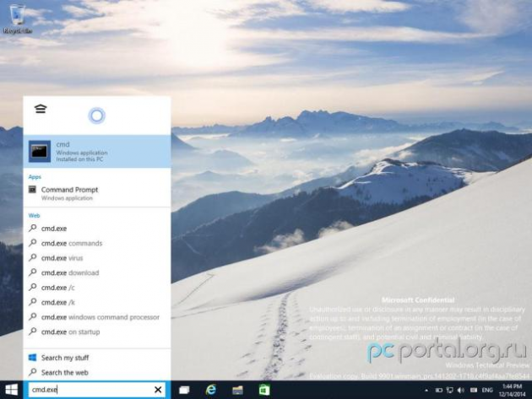Open the Windows Store taskbar icon

click(x=263, y=390)
